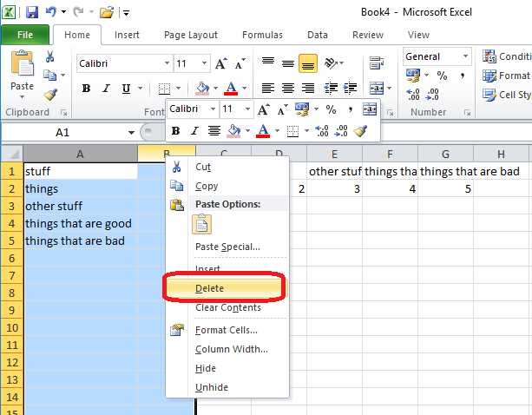The image size is (532, 415).
Task: Click the Increase Font Size icon in ribbon
Action: pyautogui.click(x=220, y=64)
